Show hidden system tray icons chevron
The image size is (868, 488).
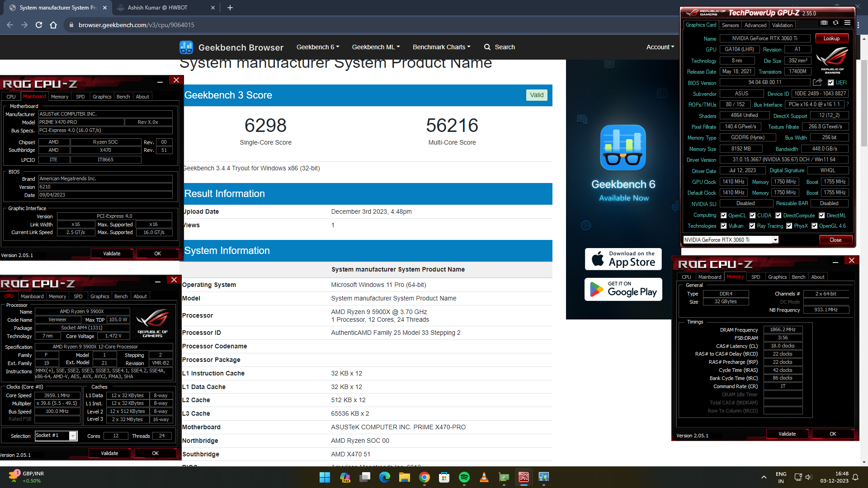764,477
